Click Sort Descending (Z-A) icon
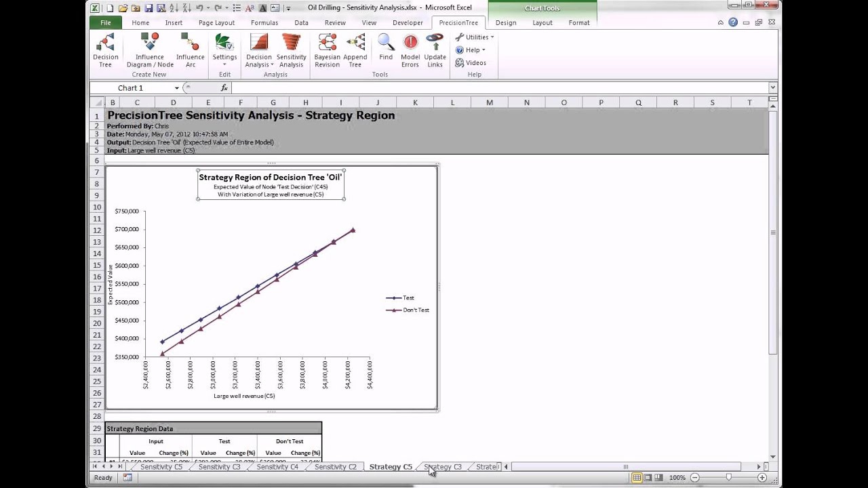This screenshot has height=488, width=868. point(186,8)
